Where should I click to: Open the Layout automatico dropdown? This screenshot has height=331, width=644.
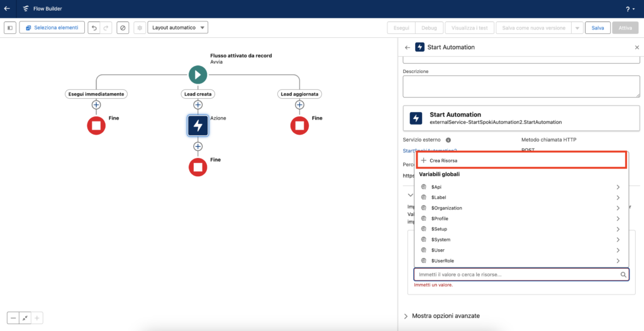177,28
